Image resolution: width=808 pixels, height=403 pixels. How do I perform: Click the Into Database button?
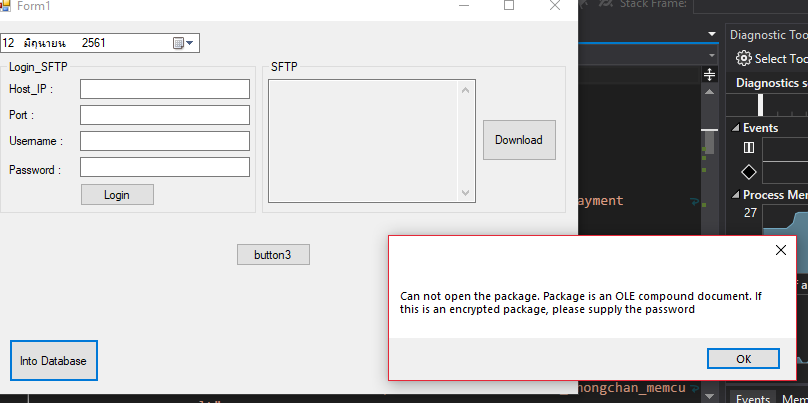point(54,361)
